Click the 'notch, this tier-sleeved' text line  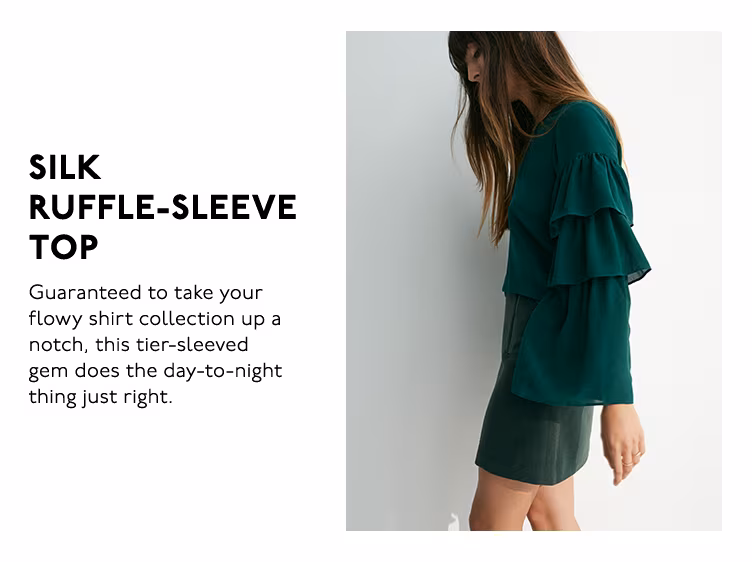[139, 344]
